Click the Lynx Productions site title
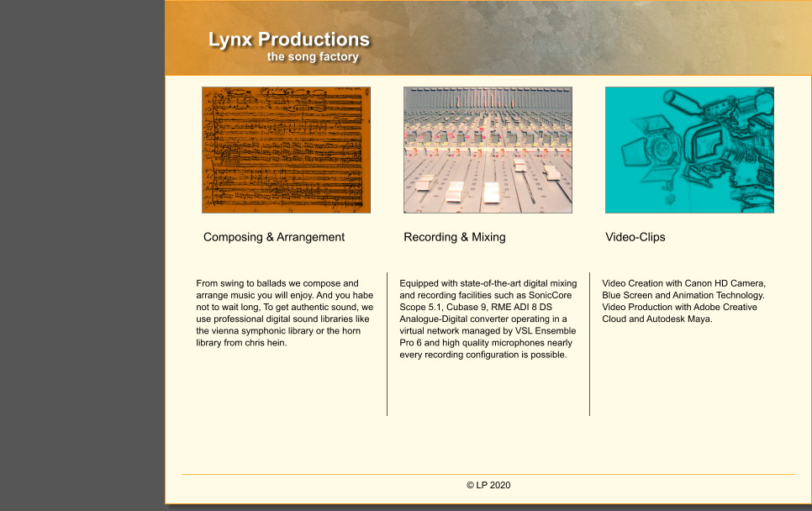Viewport: 812px width, 511px height. [288, 40]
